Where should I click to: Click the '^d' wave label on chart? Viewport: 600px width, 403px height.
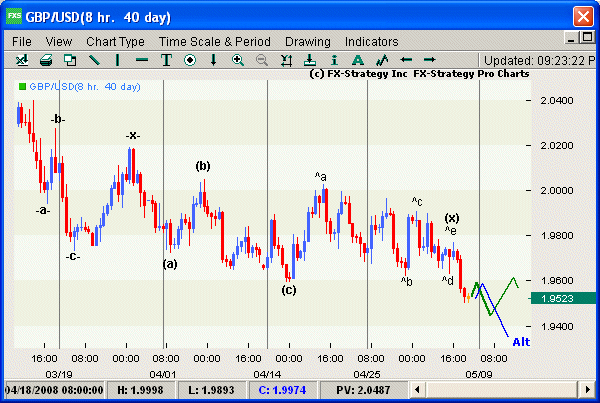click(448, 280)
